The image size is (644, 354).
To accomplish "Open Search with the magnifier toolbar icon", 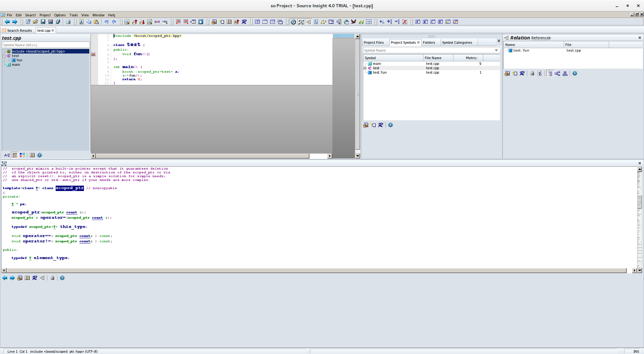I will [127, 22].
